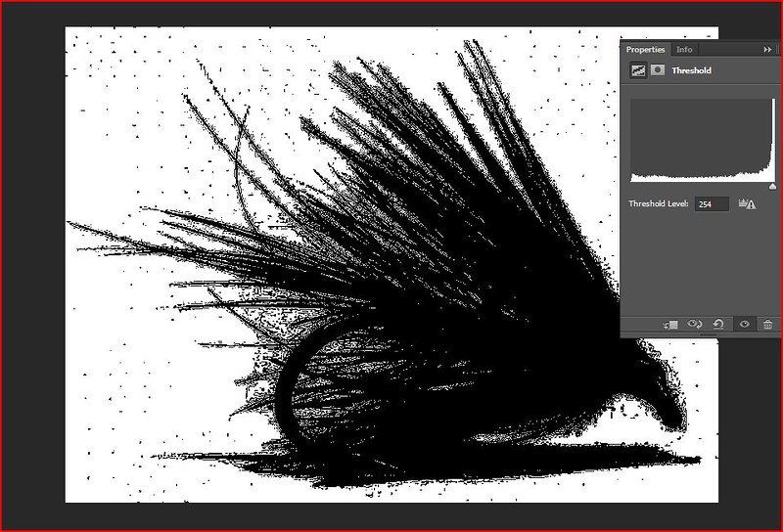The height and width of the screenshot is (532, 783).
Task: Click the Threshold slider triangle handle
Action: [x=772, y=186]
